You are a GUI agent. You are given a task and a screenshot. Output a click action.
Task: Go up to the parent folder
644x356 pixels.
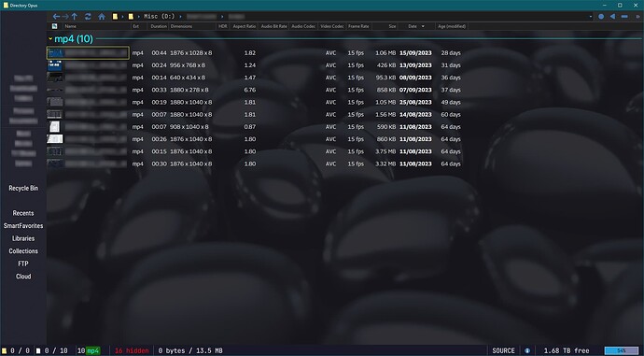pyautogui.click(x=75, y=17)
